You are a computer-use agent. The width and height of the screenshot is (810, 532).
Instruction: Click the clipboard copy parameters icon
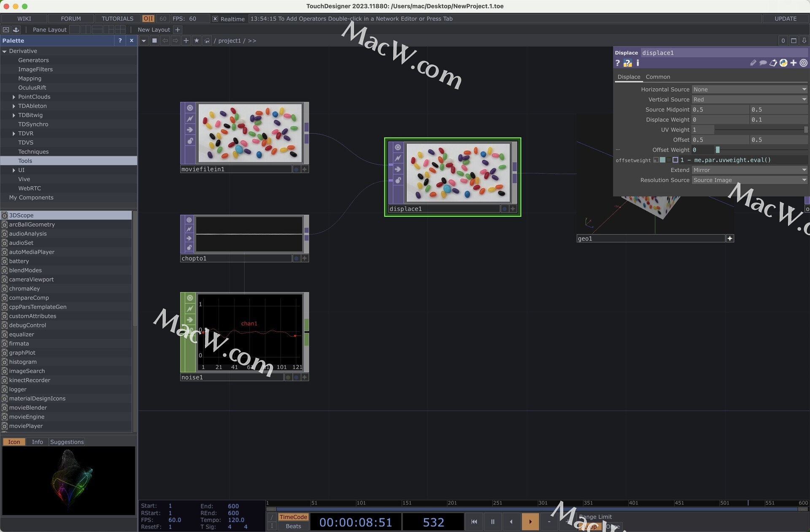[x=773, y=63]
